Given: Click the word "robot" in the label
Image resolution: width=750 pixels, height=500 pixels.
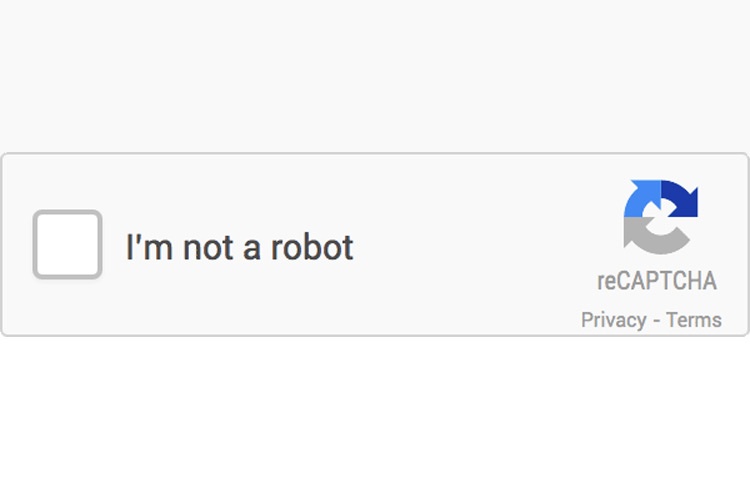Looking at the screenshot, I should pyautogui.click(x=312, y=247).
